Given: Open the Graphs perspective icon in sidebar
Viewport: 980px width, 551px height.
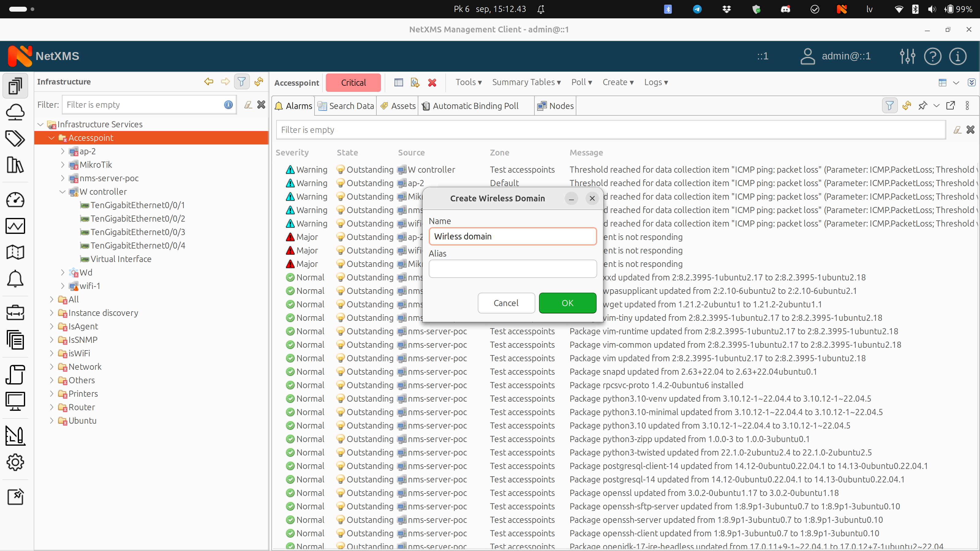Looking at the screenshot, I should (15, 226).
